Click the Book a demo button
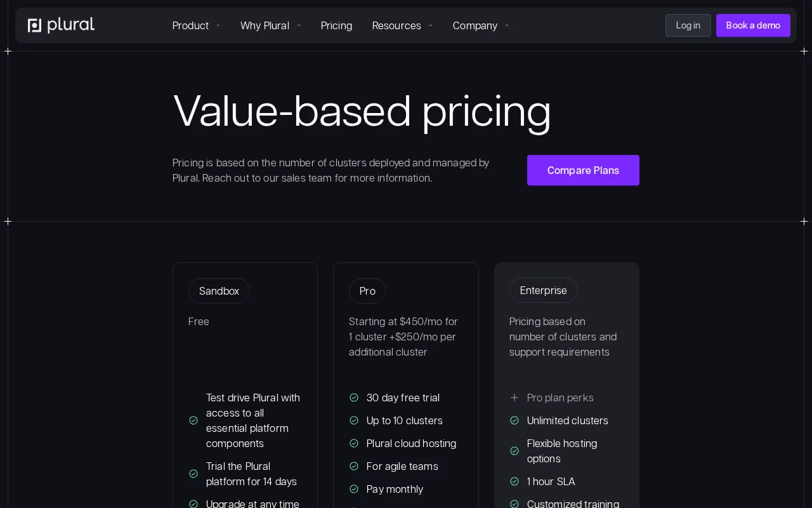This screenshot has width=812, height=508. (x=753, y=25)
